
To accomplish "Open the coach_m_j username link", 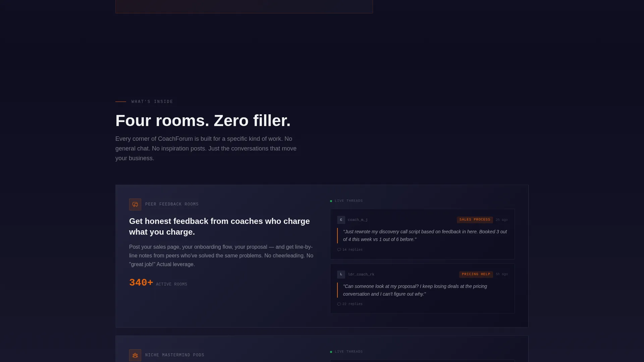I will click(x=358, y=220).
